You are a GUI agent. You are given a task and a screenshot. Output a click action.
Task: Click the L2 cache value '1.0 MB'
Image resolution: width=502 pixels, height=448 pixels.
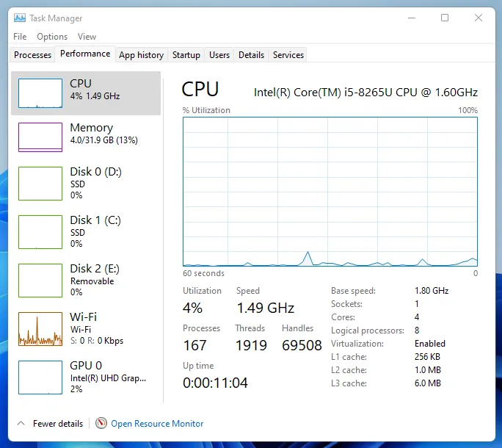point(427,370)
